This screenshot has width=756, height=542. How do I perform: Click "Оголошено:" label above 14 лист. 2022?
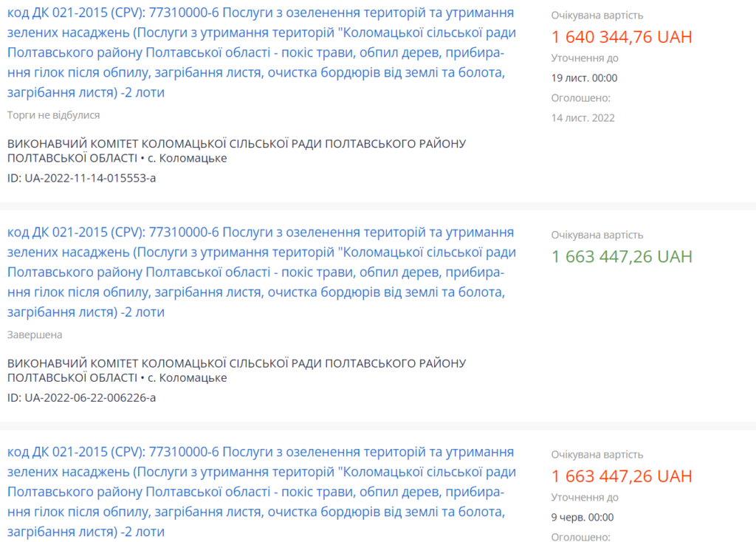(x=581, y=98)
